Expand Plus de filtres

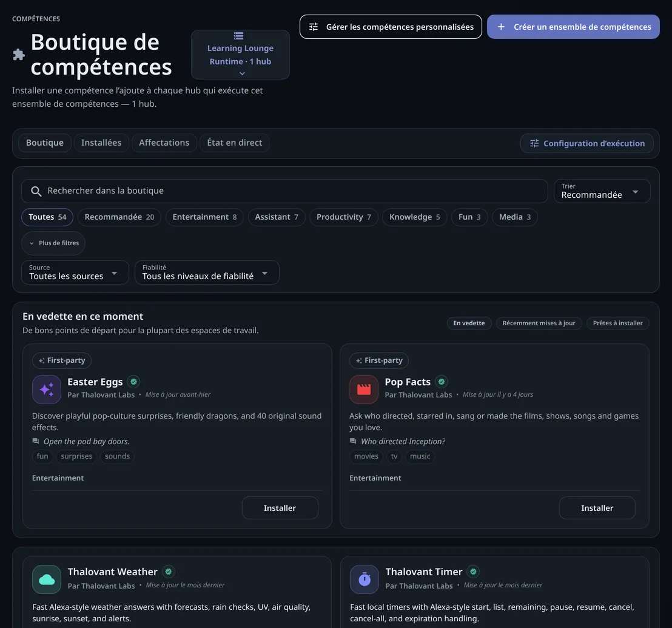click(x=53, y=243)
